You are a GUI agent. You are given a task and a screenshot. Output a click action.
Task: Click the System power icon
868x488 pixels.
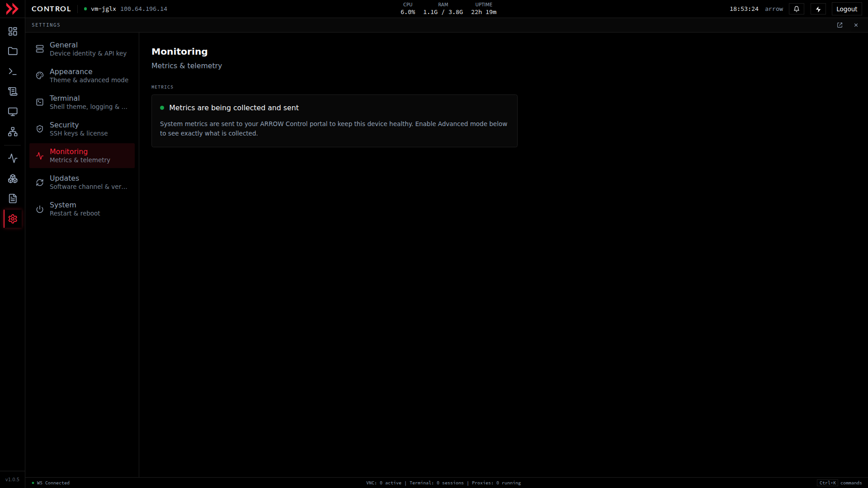[40, 209]
